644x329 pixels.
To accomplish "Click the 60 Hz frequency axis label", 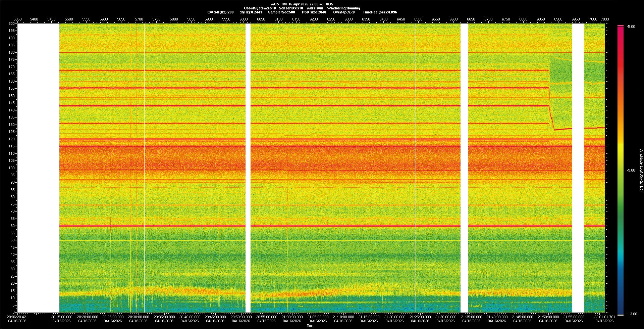I will pyautogui.click(x=12, y=226).
